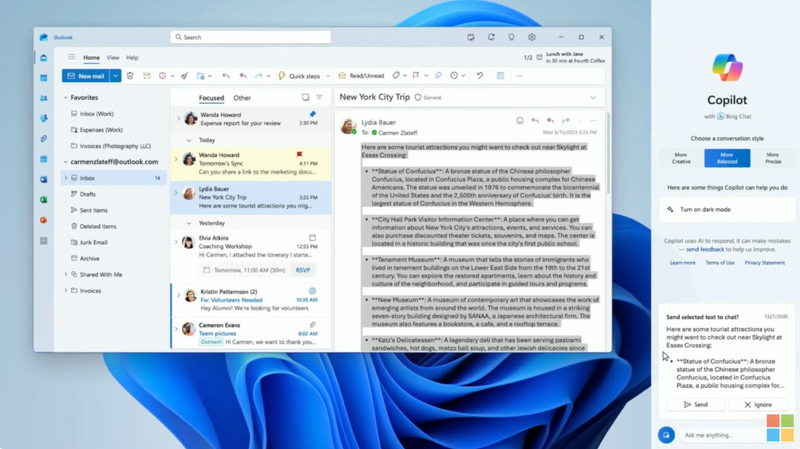Toggle flag on Wanda Howard Tomorrow's Sync
800x449 pixels.
(x=299, y=154)
